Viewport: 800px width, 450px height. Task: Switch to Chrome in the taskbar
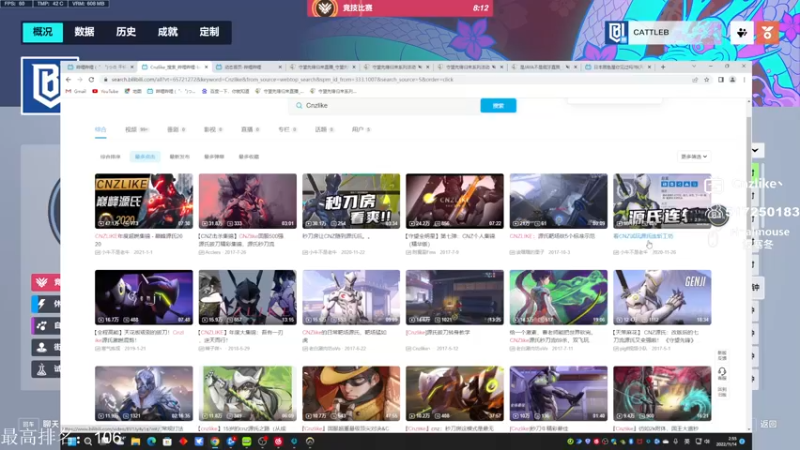[215, 441]
